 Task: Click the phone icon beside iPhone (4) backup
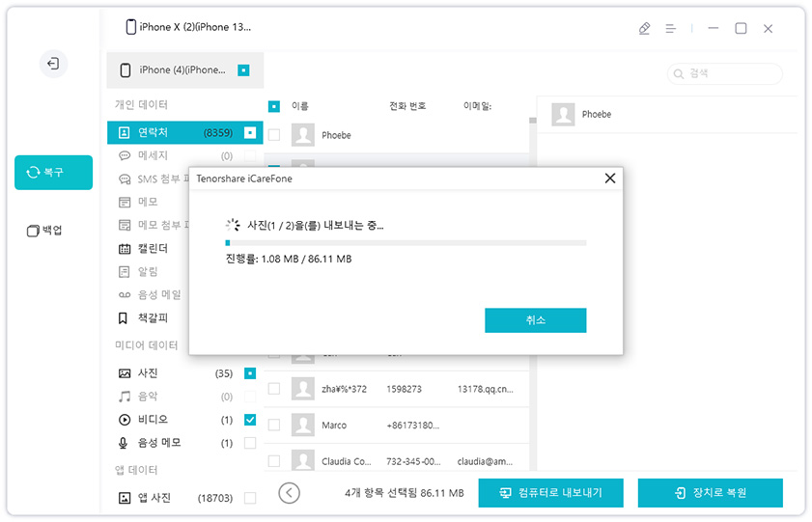(126, 69)
